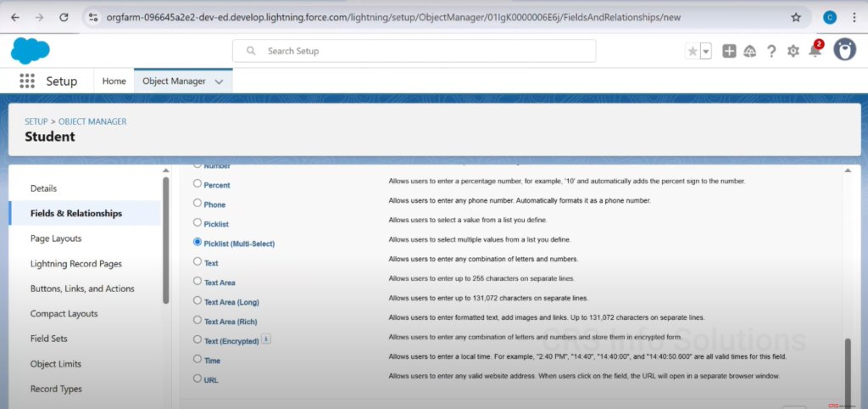The height and width of the screenshot is (409, 868).
Task: Select the URL radio button
Action: [x=198, y=378]
